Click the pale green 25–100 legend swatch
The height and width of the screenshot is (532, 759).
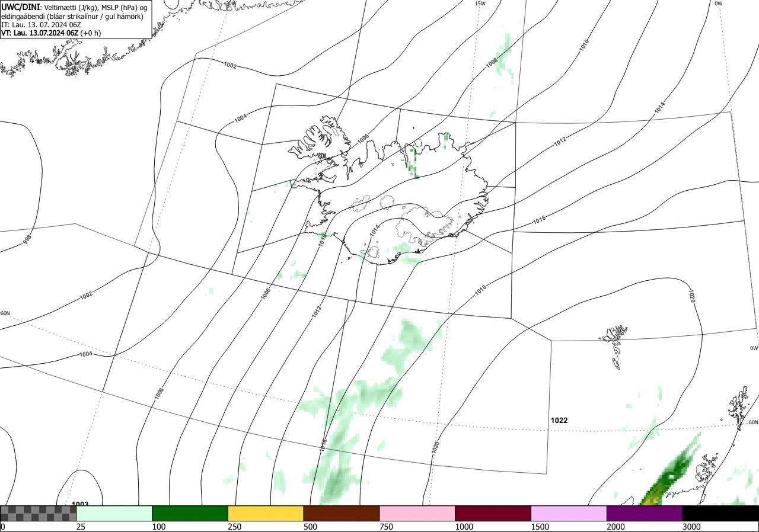(114, 513)
